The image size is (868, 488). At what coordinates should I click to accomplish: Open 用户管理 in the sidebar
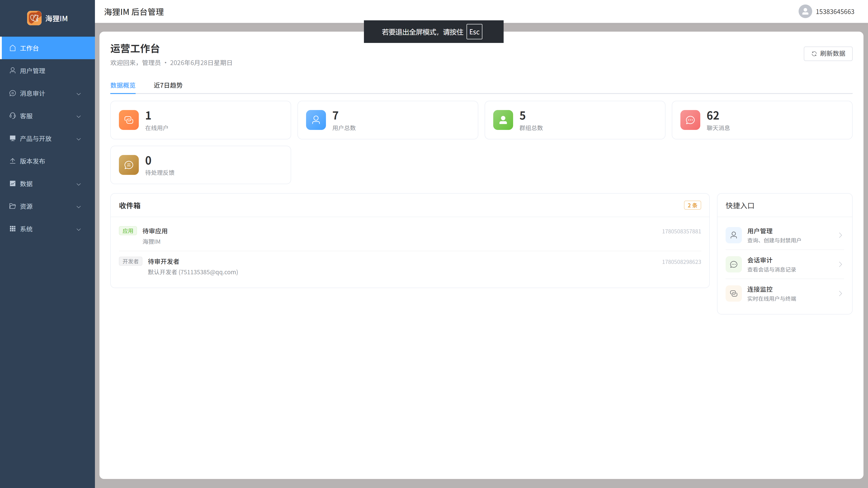coord(47,71)
